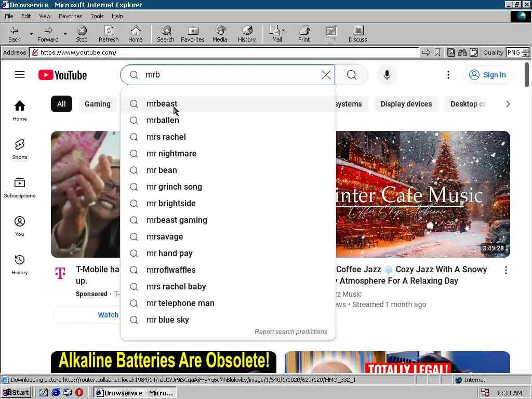This screenshot has width=532, height=399.
Task: Click Report search predictions
Action: coord(291,332)
